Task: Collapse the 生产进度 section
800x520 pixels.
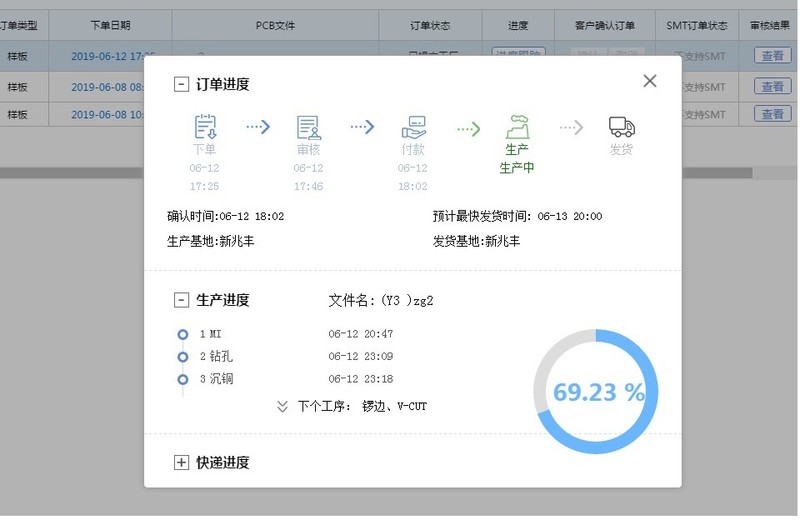Action: coord(181,300)
